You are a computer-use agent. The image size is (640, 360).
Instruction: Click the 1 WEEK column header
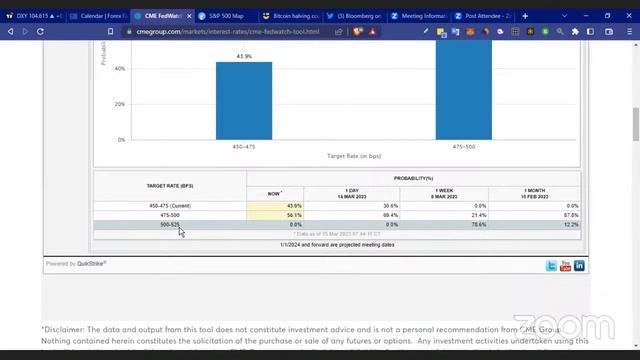(x=444, y=193)
